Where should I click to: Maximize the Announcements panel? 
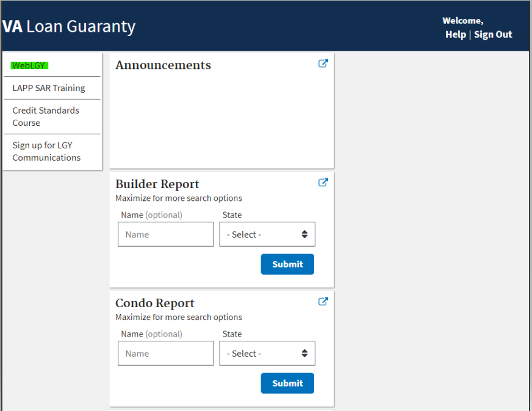(x=323, y=63)
